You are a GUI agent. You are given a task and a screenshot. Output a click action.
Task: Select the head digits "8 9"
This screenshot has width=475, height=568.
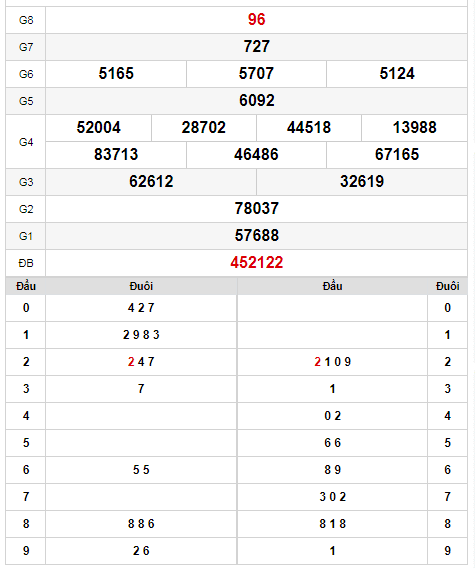pos(332,470)
